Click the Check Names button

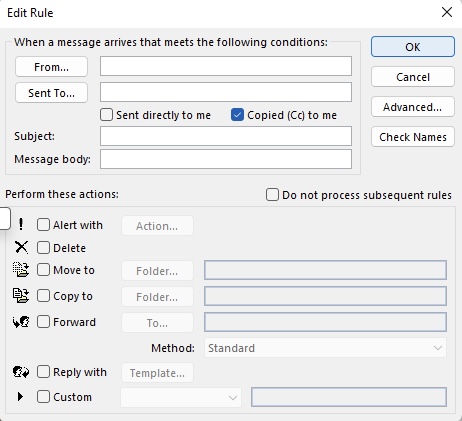[x=413, y=137]
